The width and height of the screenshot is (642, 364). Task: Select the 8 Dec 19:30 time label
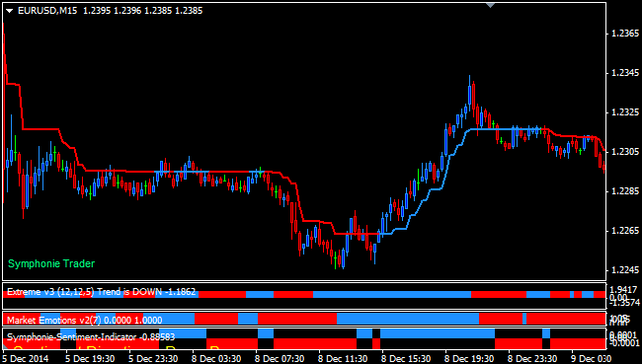(x=469, y=359)
